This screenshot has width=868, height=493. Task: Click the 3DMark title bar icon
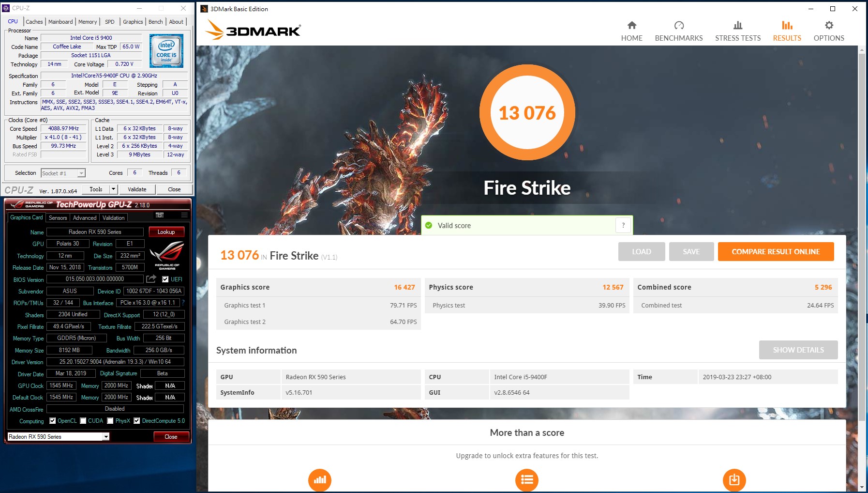pyautogui.click(x=204, y=9)
